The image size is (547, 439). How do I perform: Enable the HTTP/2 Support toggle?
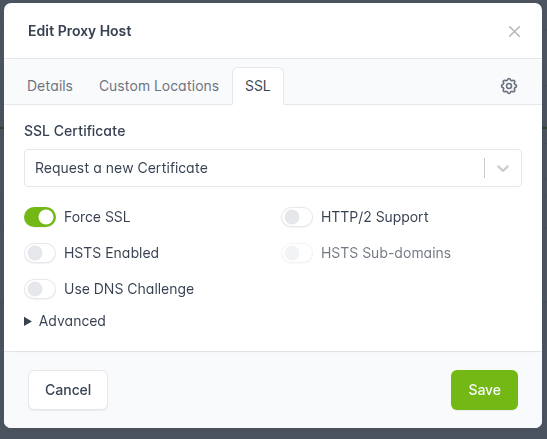point(297,217)
